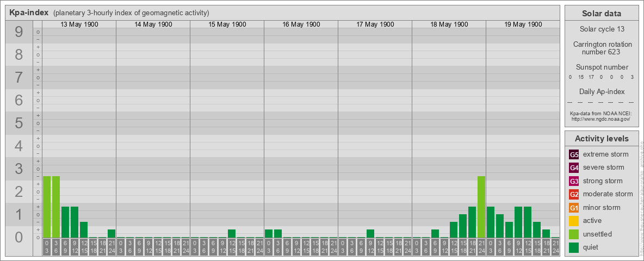Click the 'Kpa-index' chart title

pos(29,13)
